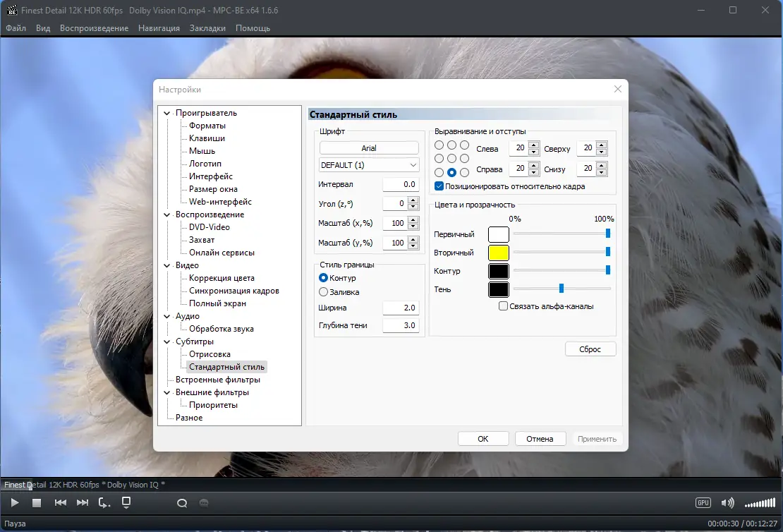The image size is (783, 532).
Task: Open the DEFAULT (1) charset dropdown
Action: [369, 165]
